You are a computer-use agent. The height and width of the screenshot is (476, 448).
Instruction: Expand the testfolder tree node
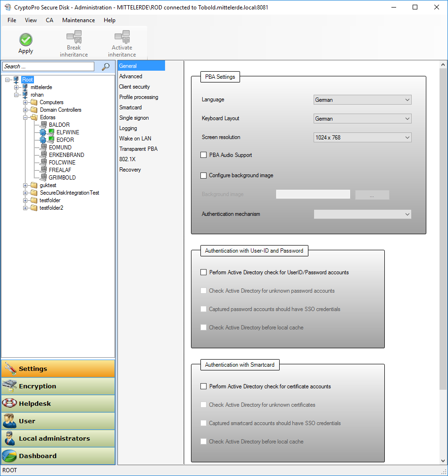pos(25,200)
